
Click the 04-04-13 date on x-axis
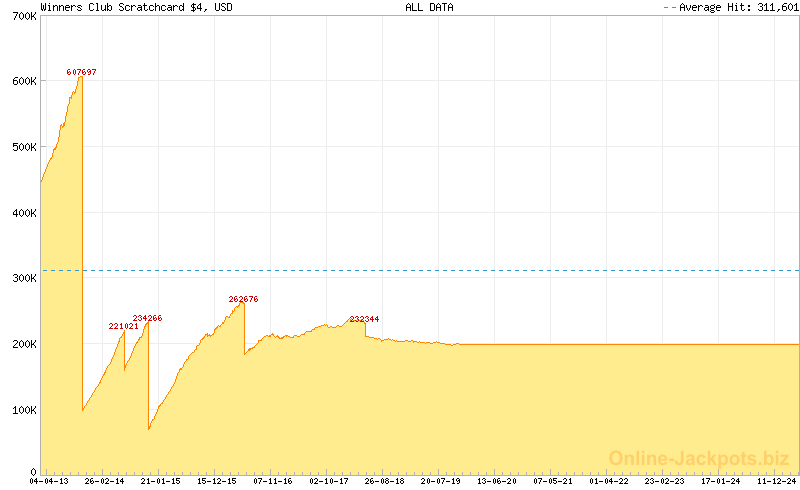(48, 481)
